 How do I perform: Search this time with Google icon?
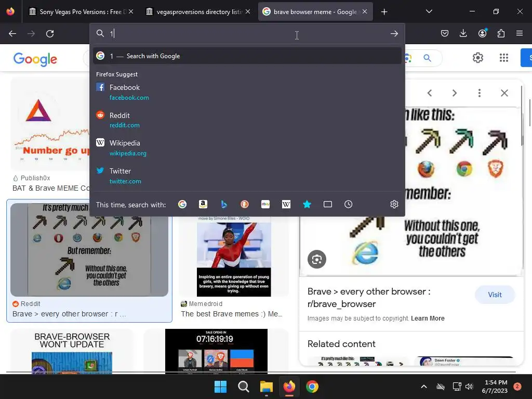point(182,204)
